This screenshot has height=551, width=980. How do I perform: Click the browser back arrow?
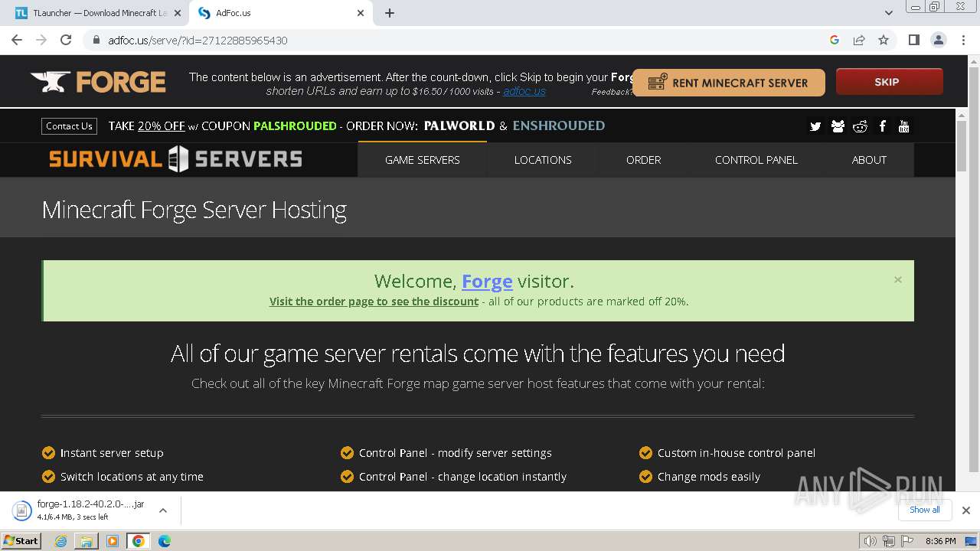tap(17, 40)
